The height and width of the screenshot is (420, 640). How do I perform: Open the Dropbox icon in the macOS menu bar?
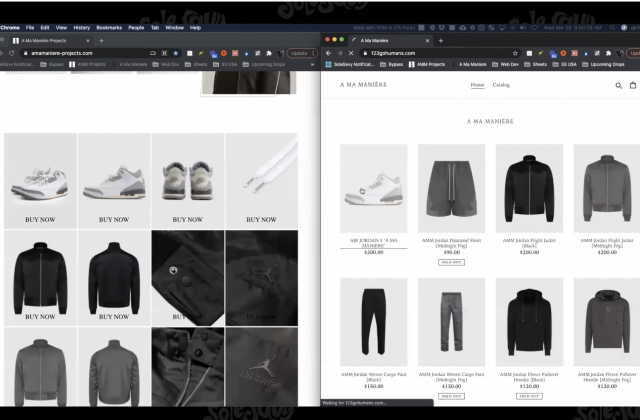click(x=442, y=28)
